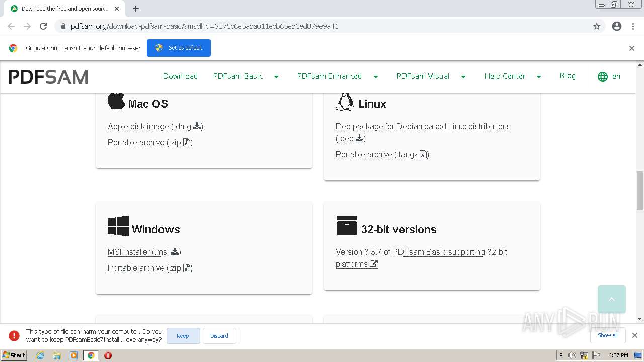Click the Linux penguin logo
The width and height of the screenshot is (644, 362).
(x=345, y=101)
